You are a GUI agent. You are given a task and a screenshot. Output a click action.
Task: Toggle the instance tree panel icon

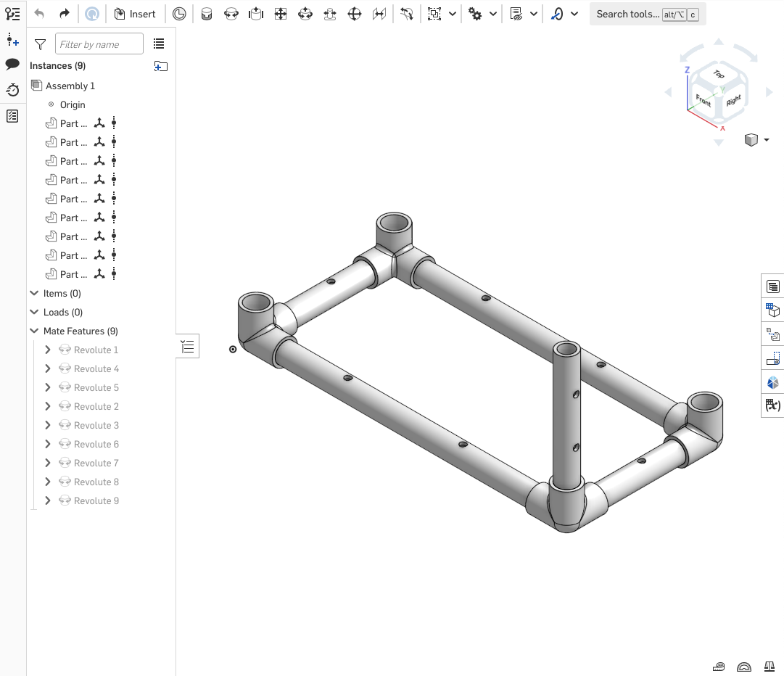click(12, 14)
